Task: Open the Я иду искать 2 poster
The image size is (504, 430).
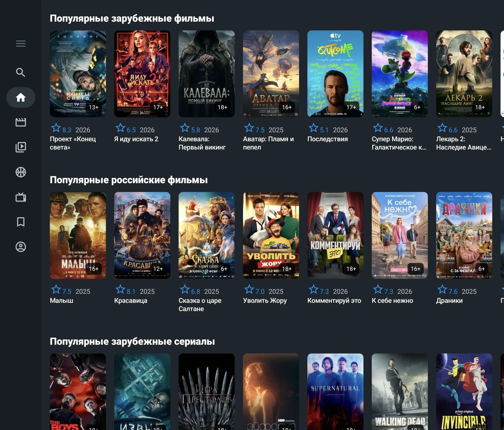Action: click(x=142, y=74)
